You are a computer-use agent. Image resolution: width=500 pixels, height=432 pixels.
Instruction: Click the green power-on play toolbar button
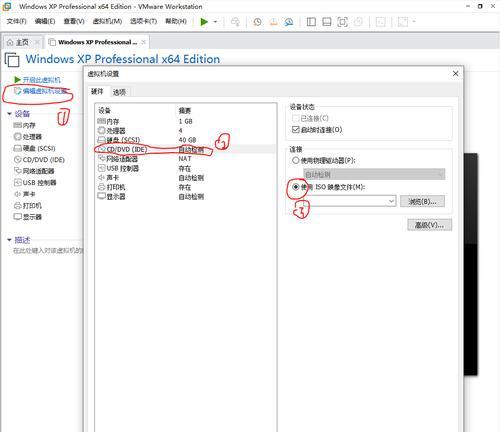pyautogui.click(x=204, y=22)
